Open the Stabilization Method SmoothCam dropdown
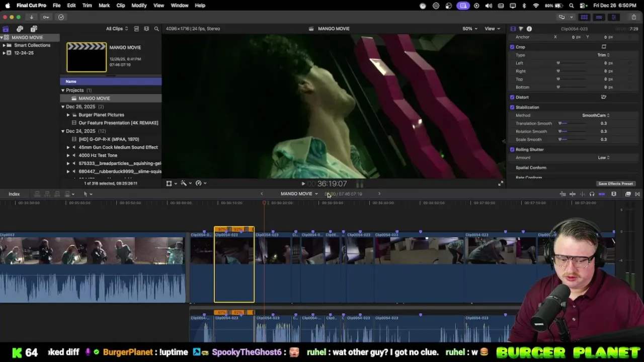This screenshot has height=362, width=644. tap(596, 115)
